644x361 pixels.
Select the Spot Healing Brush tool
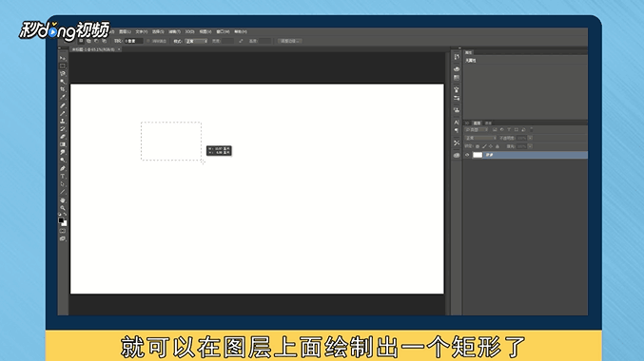(x=63, y=105)
